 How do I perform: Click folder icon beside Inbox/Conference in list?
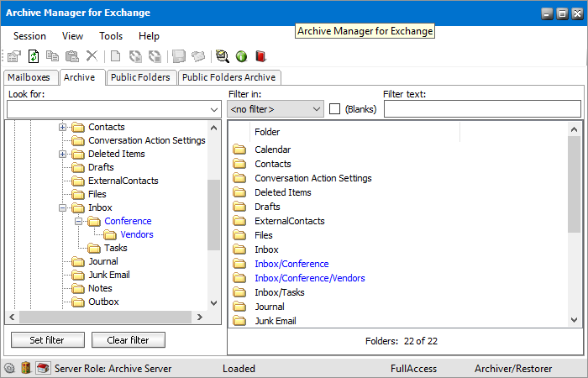239,264
